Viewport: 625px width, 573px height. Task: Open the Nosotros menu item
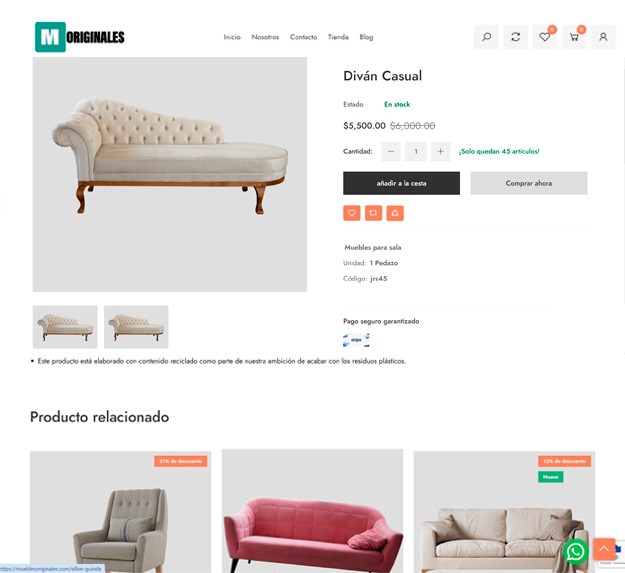click(265, 37)
